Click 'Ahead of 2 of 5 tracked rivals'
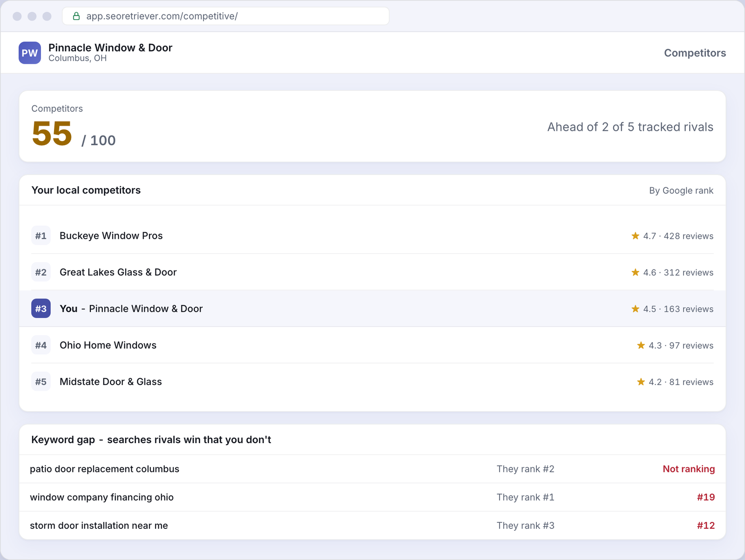The height and width of the screenshot is (560, 745). tap(630, 127)
